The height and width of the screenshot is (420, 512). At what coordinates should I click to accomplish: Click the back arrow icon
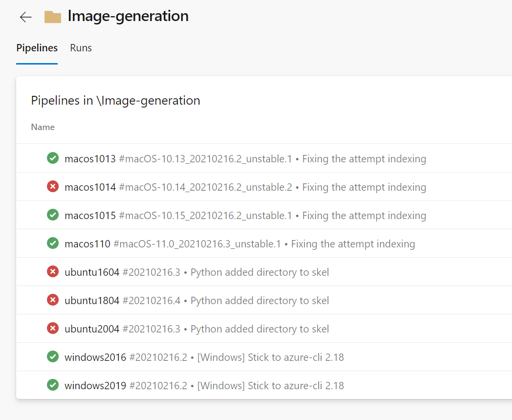click(x=25, y=17)
